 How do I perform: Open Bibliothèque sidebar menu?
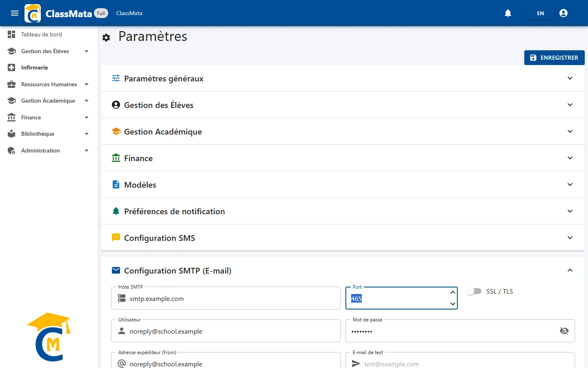[49, 134]
